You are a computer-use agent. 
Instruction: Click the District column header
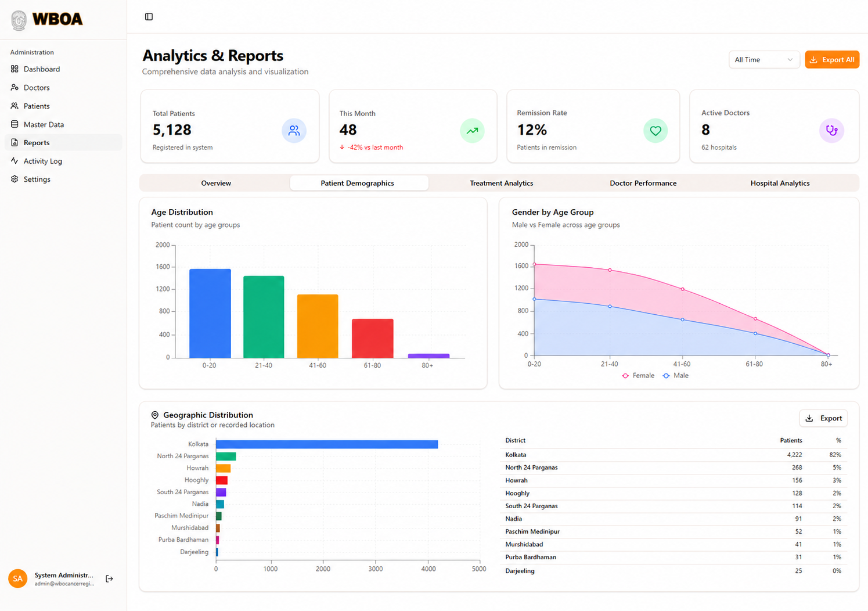pyautogui.click(x=516, y=440)
